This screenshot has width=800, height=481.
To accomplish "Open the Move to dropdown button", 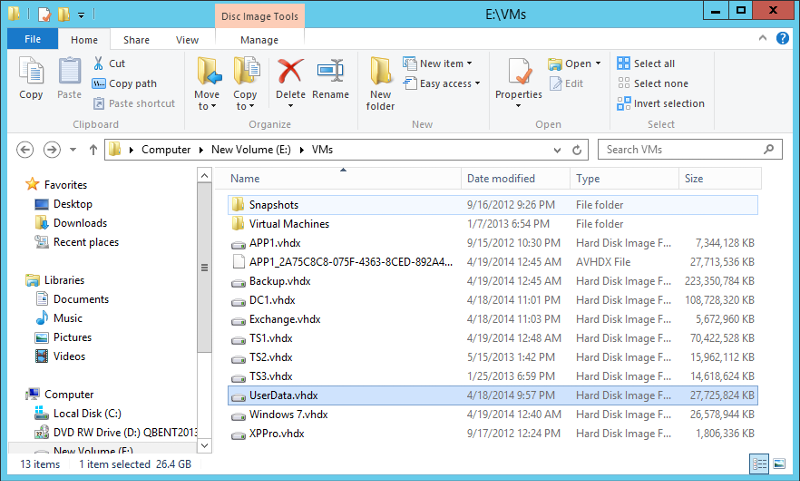I will 207,84.
